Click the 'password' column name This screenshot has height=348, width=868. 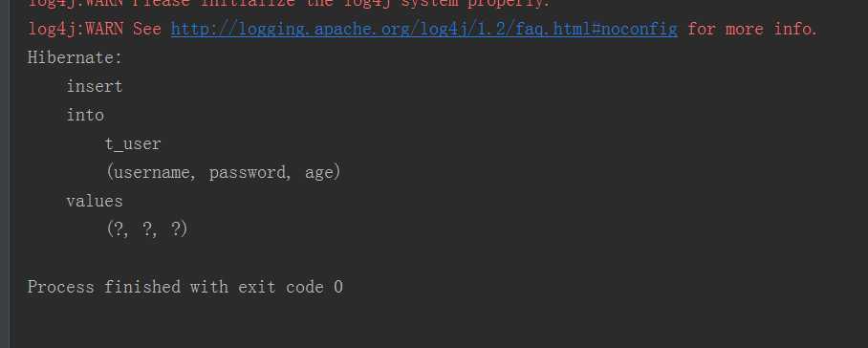pos(247,173)
